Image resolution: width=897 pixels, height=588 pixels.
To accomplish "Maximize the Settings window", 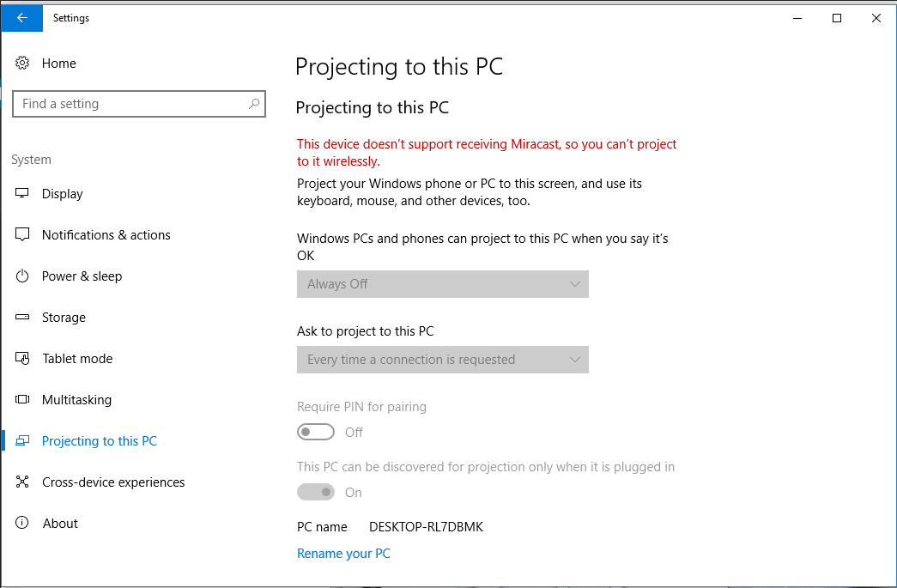I will click(x=837, y=18).
